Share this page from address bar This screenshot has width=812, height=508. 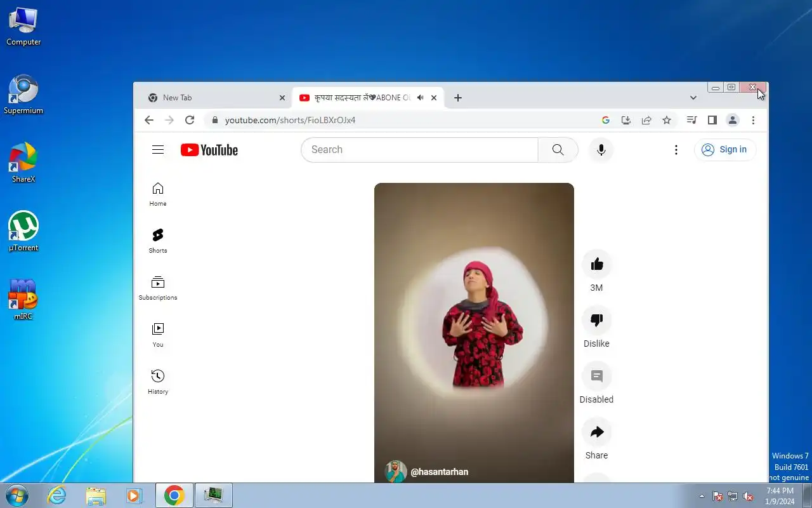(646, 120)
